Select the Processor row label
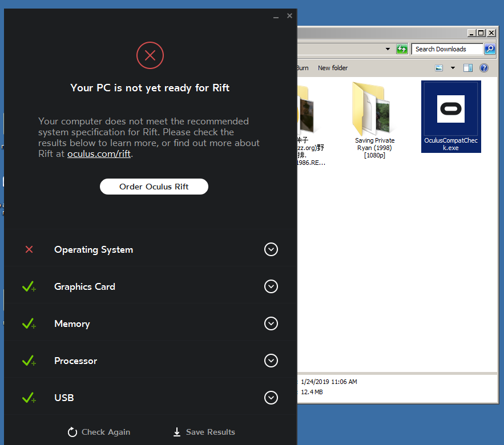The image size is (504, 445). coord(75,361)
